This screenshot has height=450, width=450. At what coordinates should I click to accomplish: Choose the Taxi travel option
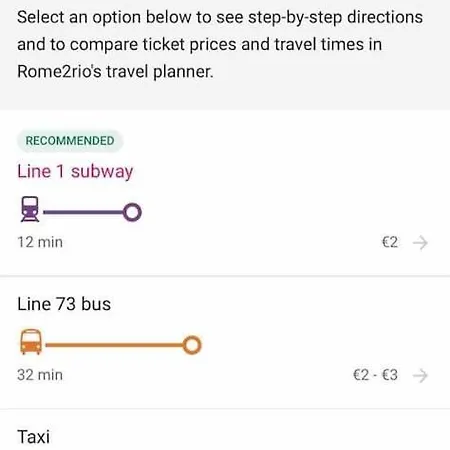point(34,437)
